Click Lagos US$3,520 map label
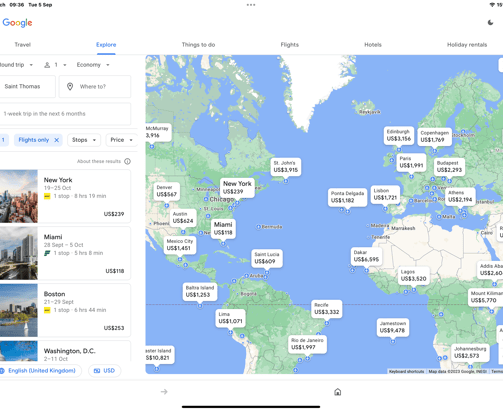The image size is (503, 411). [413, 275]
